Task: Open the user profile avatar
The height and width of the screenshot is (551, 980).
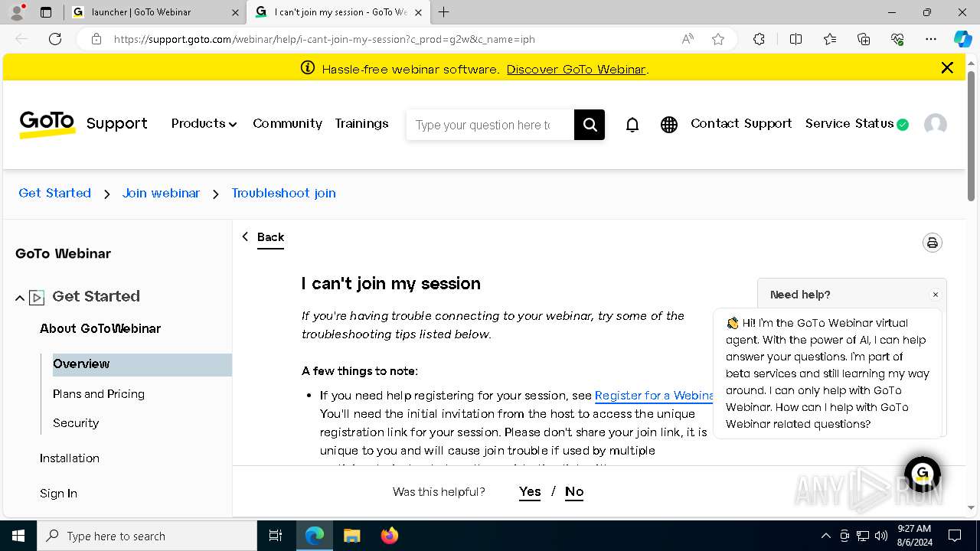Action: click(936, 125)
